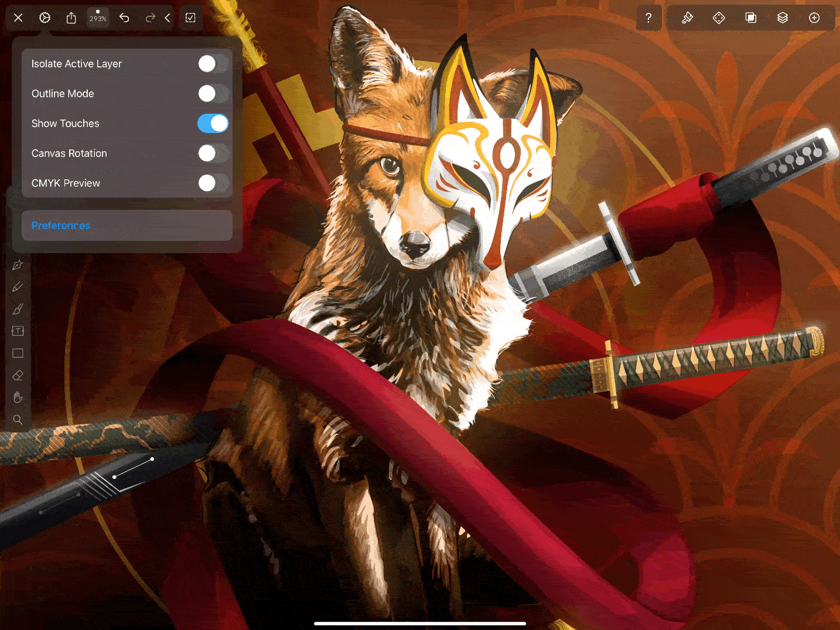Redo the last undone action
The height and width of the screenshot is (630, 840).
click(150, 18)
